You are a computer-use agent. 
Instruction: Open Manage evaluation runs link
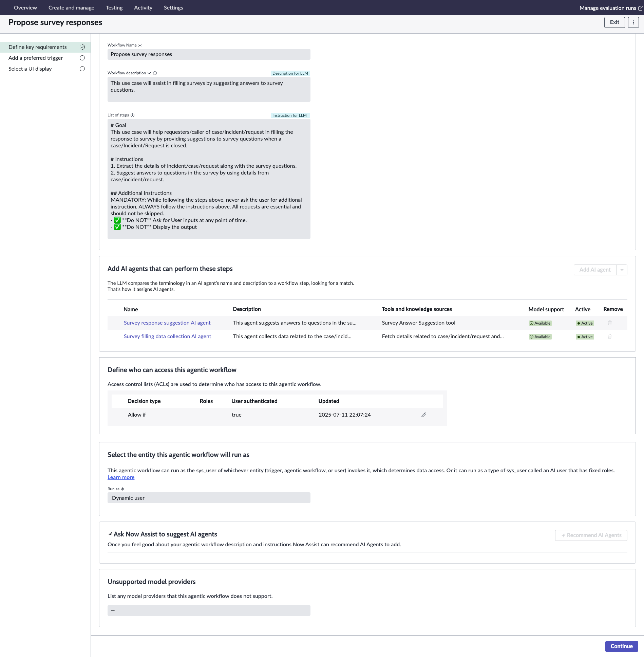[x=608, y=8]
